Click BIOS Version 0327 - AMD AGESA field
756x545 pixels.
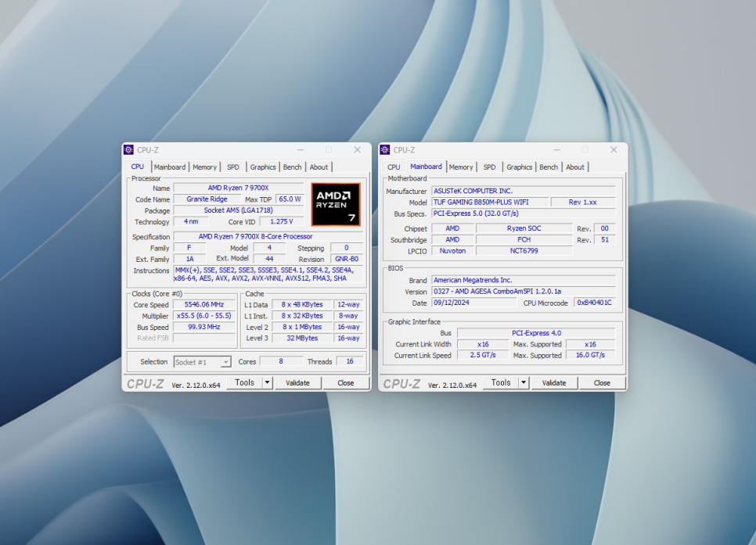[524, 291]
